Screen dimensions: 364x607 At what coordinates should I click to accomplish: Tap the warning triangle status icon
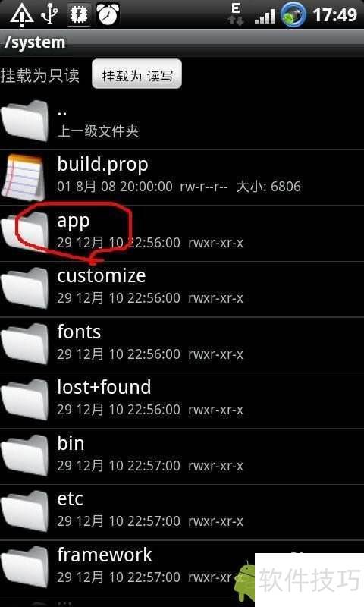pyautogui.click(x=22, y=14)
